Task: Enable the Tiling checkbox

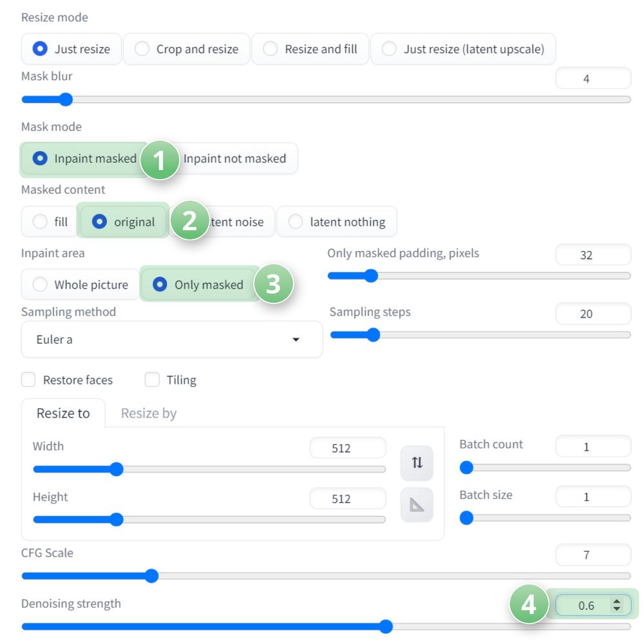Action: tap(152, 380)
